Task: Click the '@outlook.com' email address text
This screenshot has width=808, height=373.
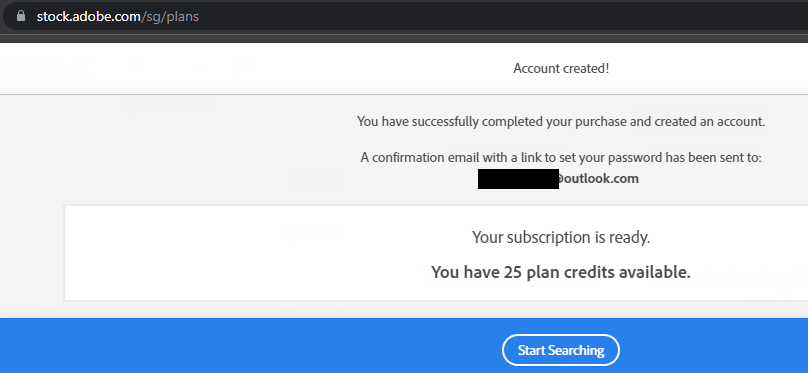Action: (598, 179)
